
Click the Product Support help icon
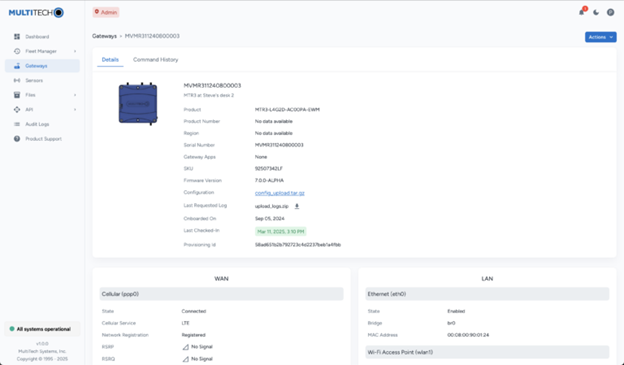pos(17,139)
